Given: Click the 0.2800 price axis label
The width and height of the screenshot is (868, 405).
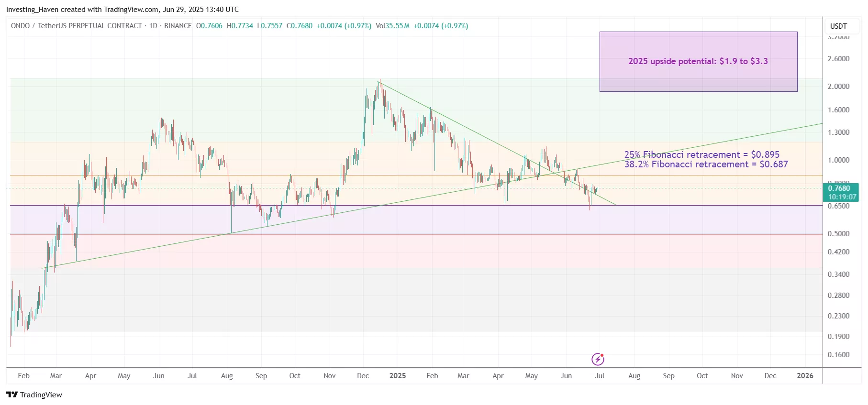Looking at the screenshot, I should 838,296.
